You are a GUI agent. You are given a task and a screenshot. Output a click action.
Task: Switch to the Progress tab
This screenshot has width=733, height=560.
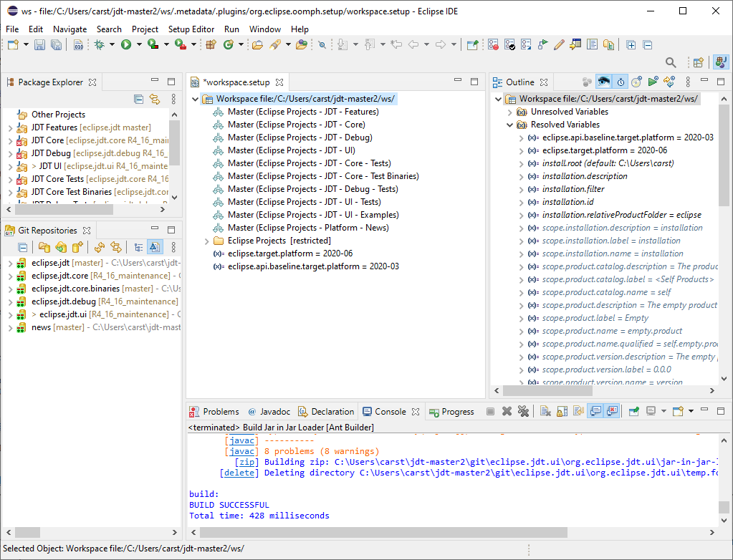click(x=451, y=412)
